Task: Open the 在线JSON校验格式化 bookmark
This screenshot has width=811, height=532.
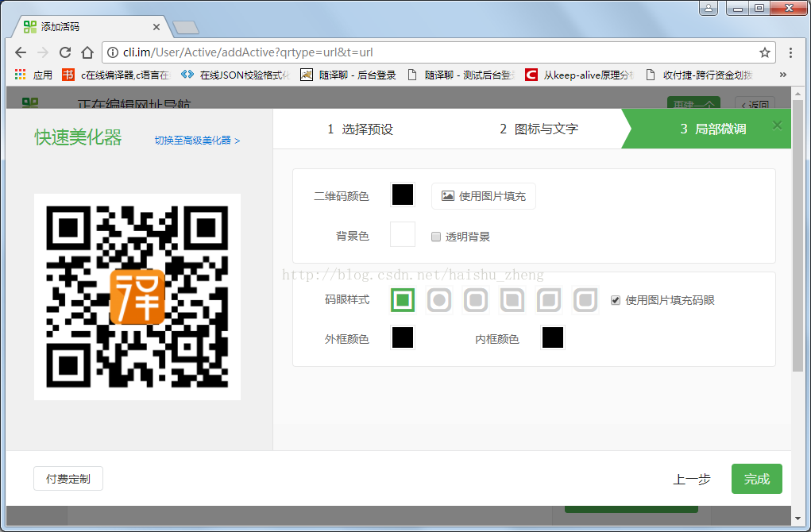Action: click(235, 75)
